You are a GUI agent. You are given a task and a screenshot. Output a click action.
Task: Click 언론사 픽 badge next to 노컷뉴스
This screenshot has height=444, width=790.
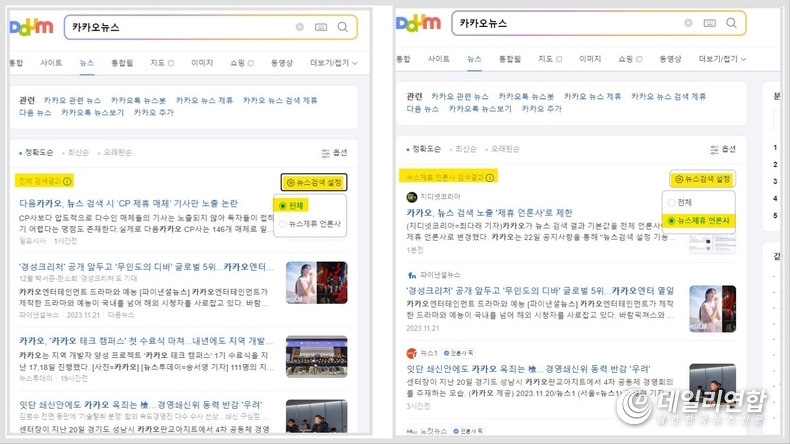coord(468,431)
